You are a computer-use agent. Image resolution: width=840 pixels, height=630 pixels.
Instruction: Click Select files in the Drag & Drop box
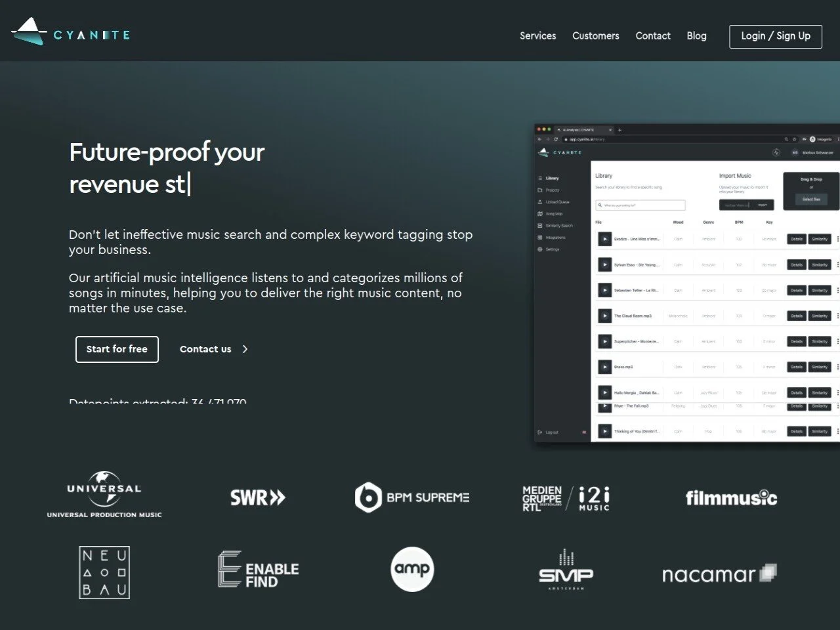[x=811, y=199]
